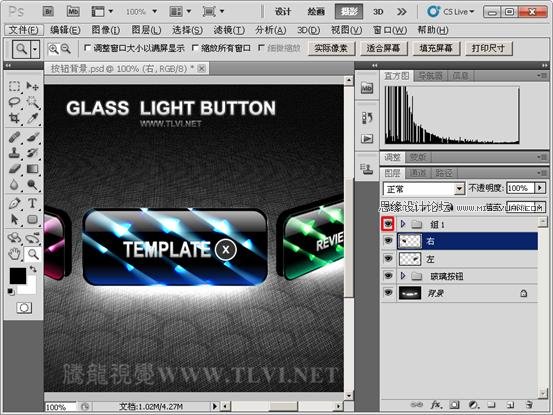Swap foreground and background colors

click(33, 269)
